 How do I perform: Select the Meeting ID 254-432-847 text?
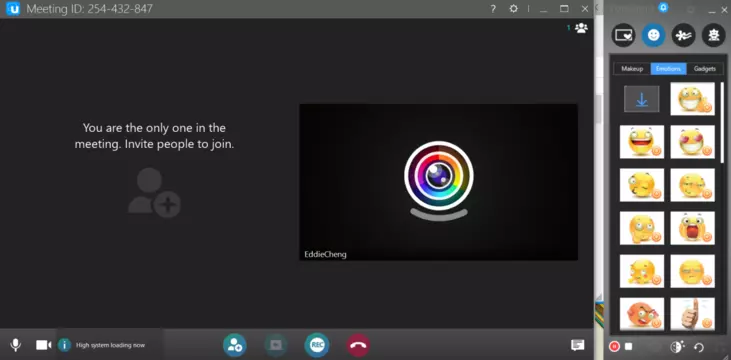click(x=90, y=9)
